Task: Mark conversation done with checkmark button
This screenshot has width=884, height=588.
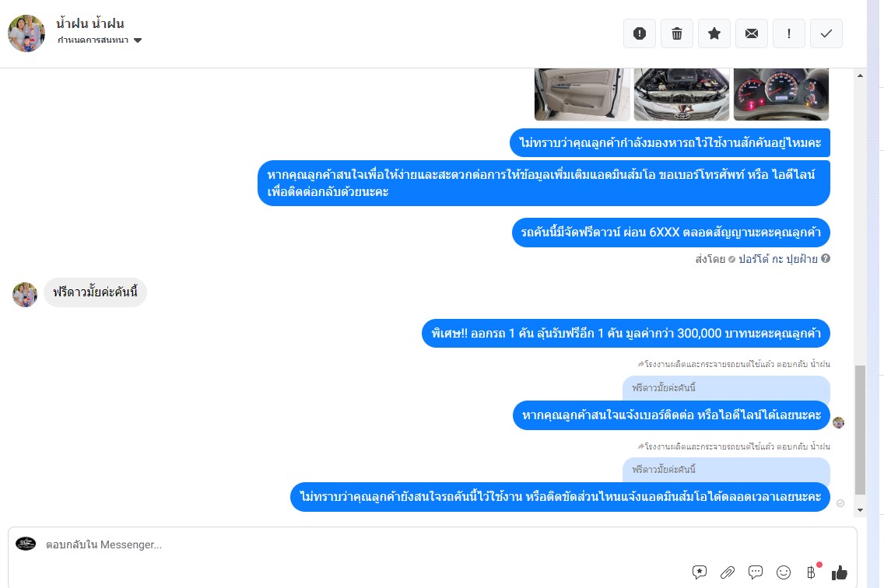Action: 826,33
